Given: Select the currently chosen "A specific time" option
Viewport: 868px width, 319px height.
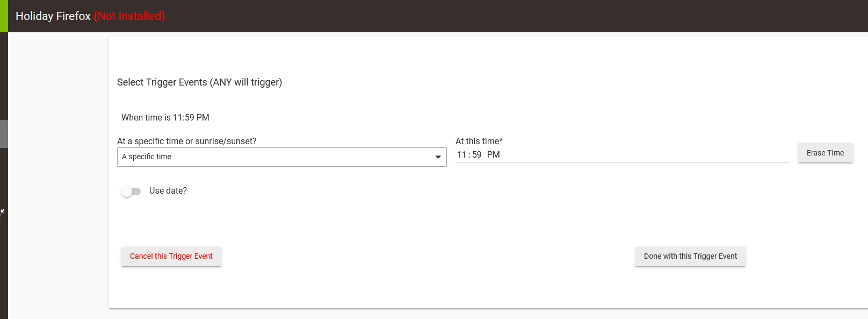Looking at the screenshot, I should [147, 157].
